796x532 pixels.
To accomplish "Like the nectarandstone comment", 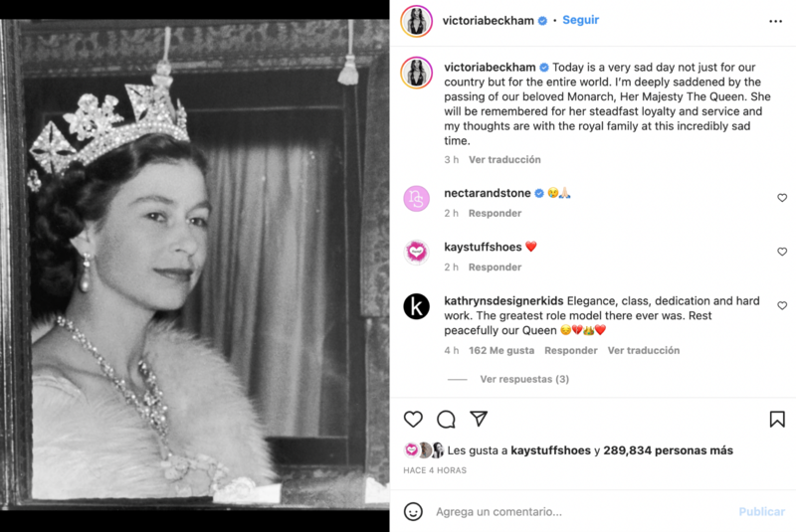I will click(x=782, y=198).
